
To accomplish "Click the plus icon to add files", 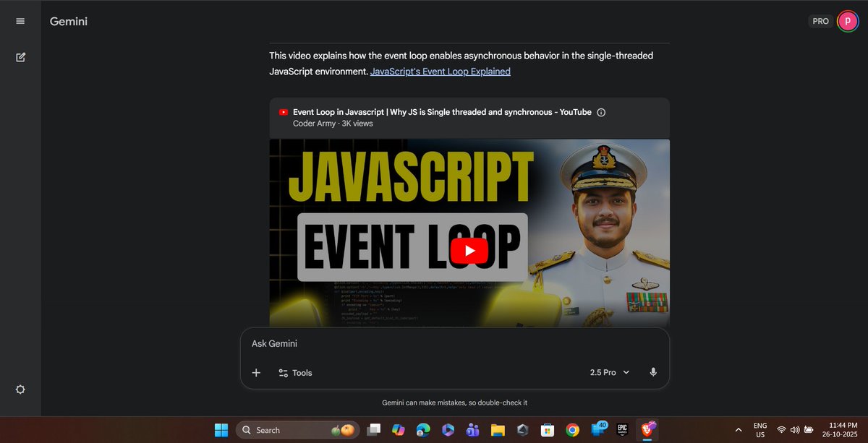I will (256, 372).
